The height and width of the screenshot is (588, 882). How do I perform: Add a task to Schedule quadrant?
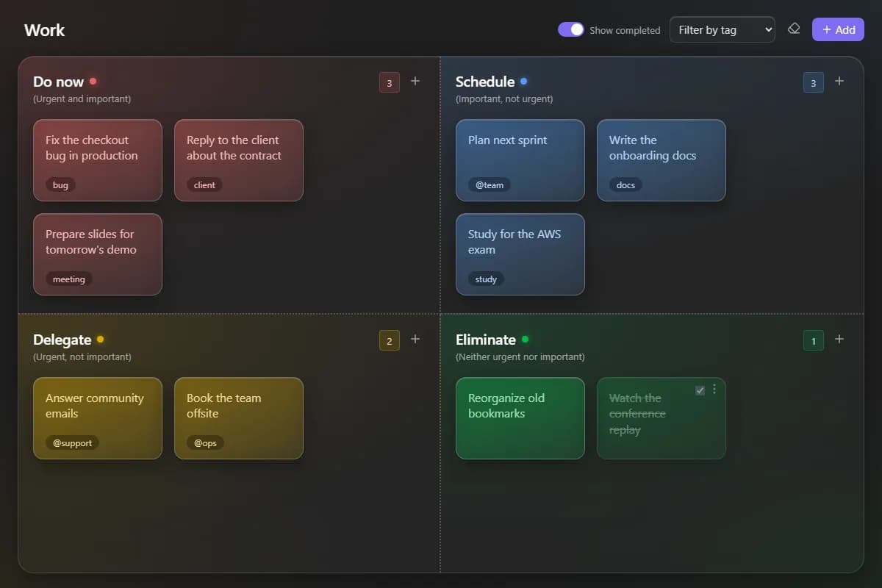tap(839, 81)
